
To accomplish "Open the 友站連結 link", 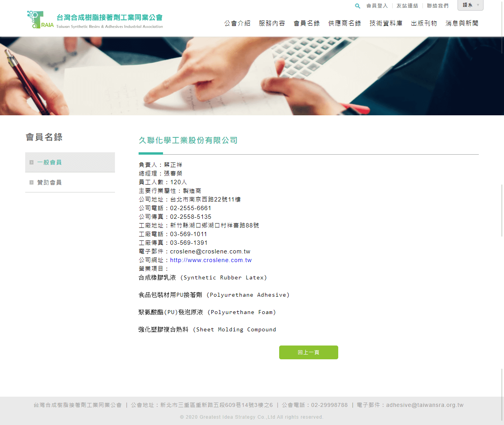I will 407,6.
